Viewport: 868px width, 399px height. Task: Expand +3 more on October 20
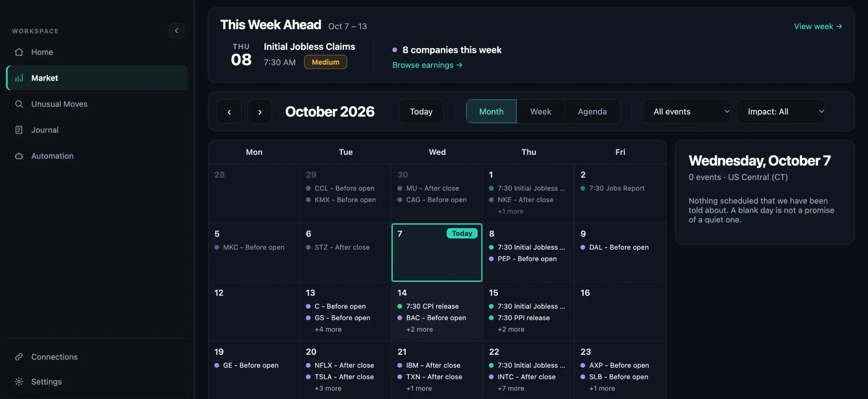tap(328, 389)
